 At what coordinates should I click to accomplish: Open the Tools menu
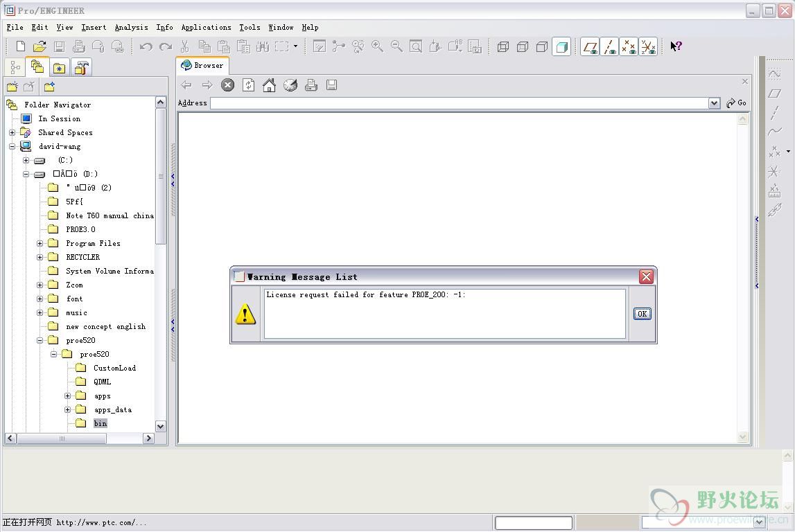tap(250, 27)
